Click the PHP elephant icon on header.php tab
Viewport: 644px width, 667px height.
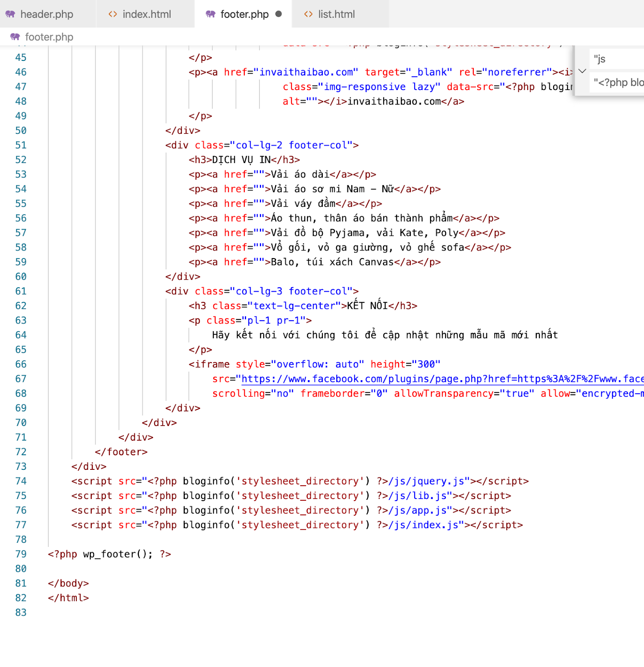pyautogui.click(x=10, y=14)
